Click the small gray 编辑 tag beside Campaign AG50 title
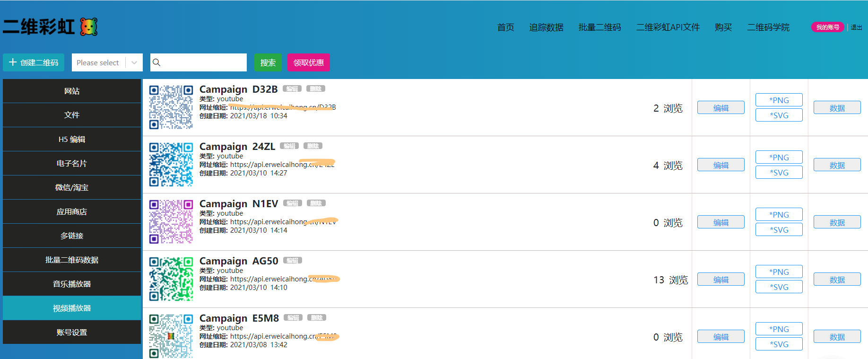Screen dimensions: 868x359 293,261
